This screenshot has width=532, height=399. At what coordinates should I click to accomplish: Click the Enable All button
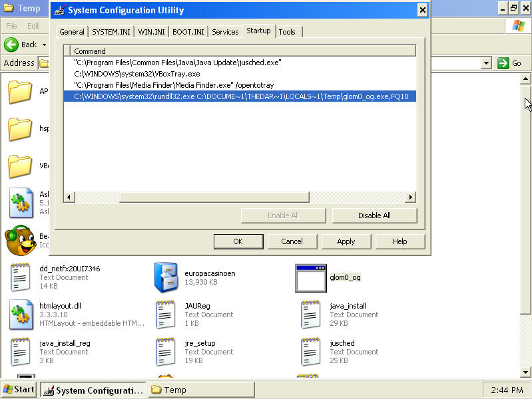283,215
